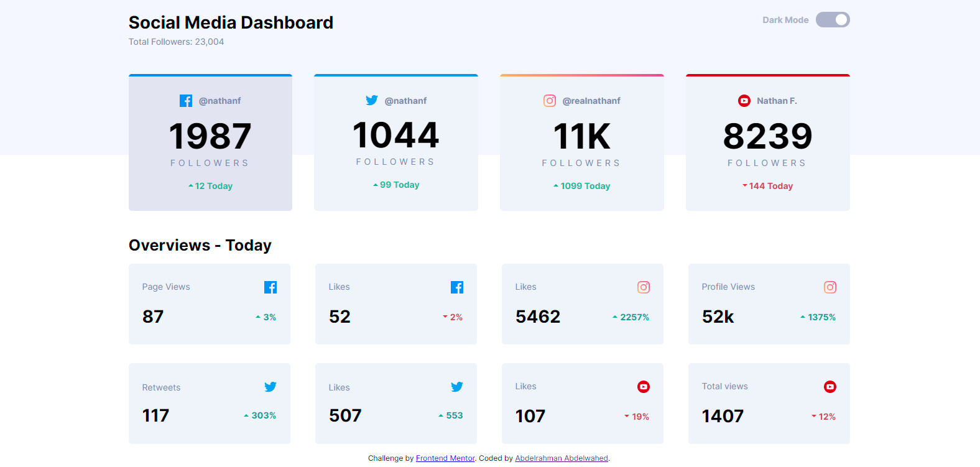Click the '12 Today' indicator
The image size is (980, 467).
point(210,186)
